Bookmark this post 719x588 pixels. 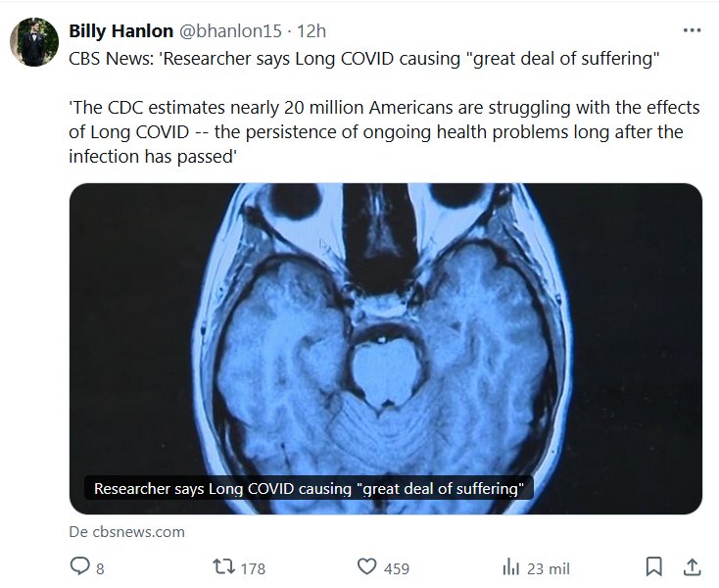pos(654,566)
